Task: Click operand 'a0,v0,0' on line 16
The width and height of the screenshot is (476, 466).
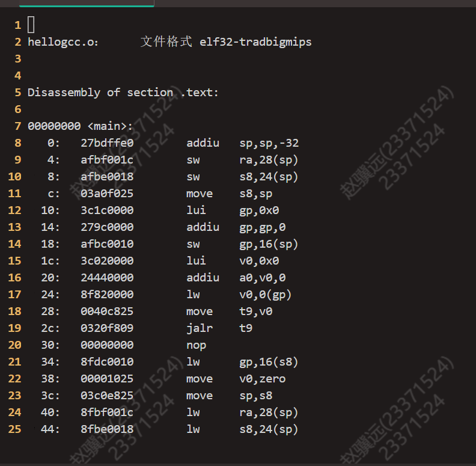Action: pyautogui.click(x=262, y=278)
